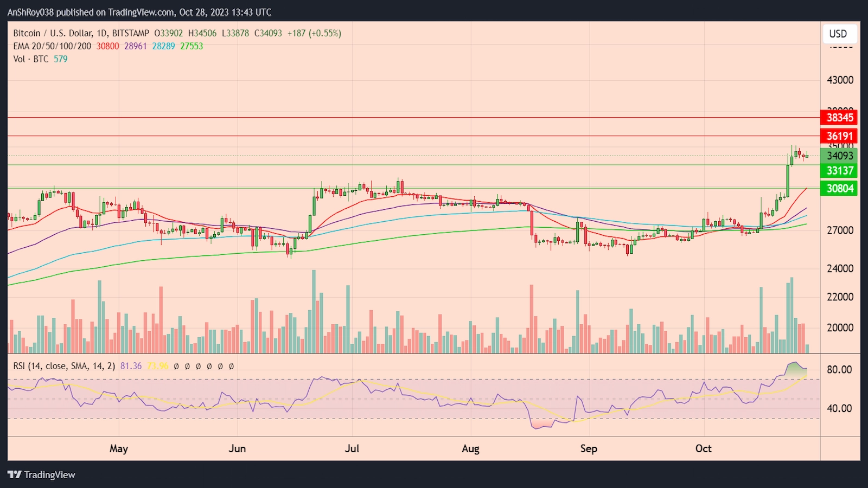Click the TradingView wordmark next to the logo
This screenshot has height=488, width=868.
click(x=49, y=474)
